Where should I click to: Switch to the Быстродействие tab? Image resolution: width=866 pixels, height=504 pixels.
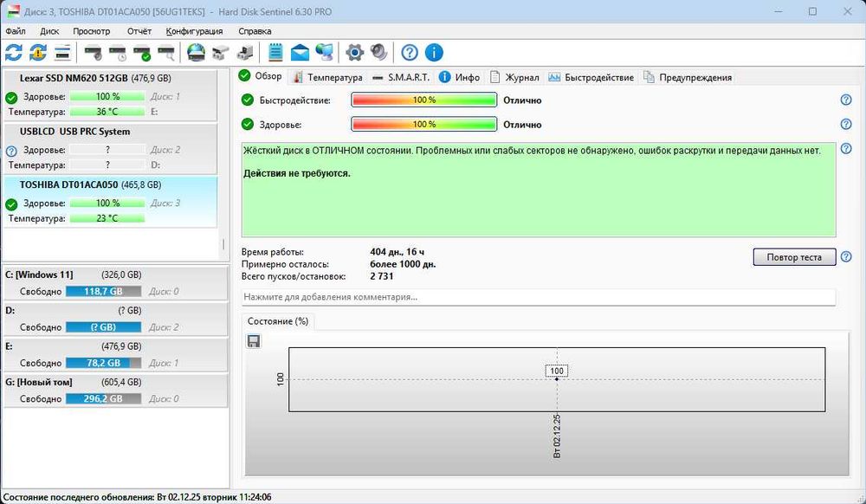[591, 77]
